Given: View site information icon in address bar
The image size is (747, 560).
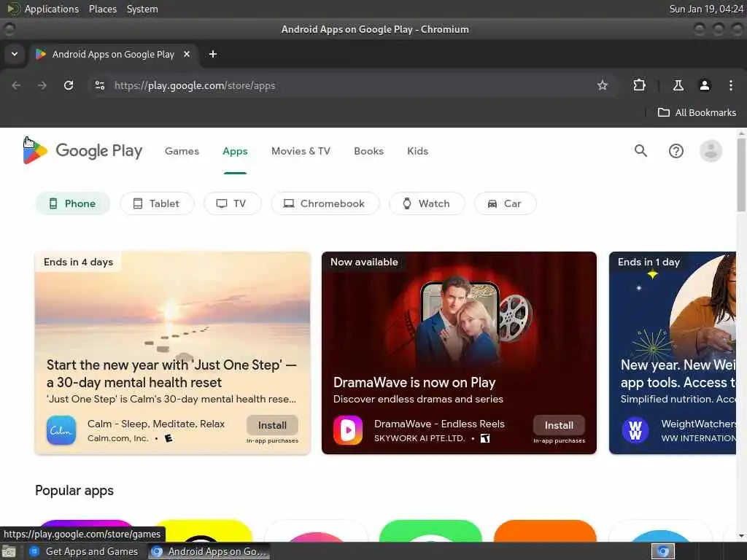Looking at the screenshot, I should coord(99,85).
